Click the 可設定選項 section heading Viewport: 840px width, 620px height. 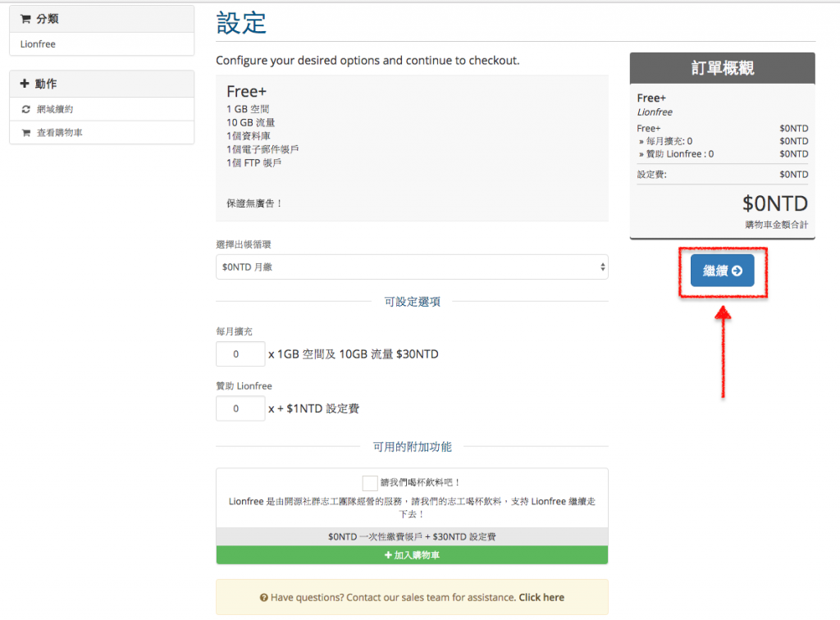412,302
